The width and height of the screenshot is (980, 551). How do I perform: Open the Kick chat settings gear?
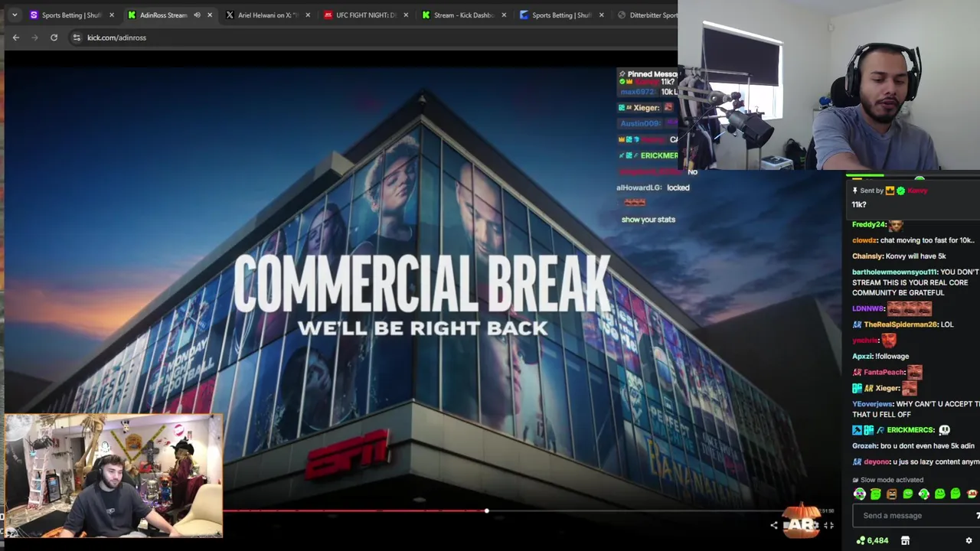tap(969, 540)
